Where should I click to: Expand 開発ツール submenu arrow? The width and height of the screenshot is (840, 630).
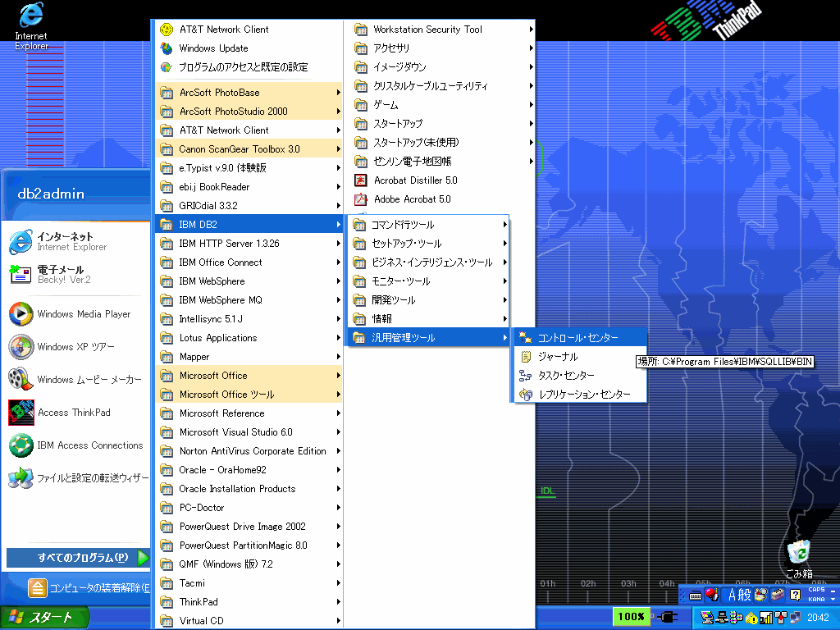504,300
